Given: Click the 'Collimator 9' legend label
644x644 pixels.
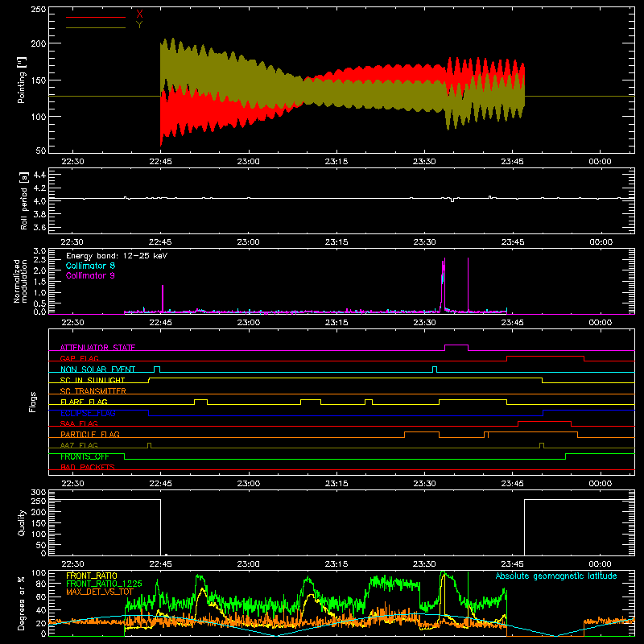Looking at the screenshot, I should 90,275.
